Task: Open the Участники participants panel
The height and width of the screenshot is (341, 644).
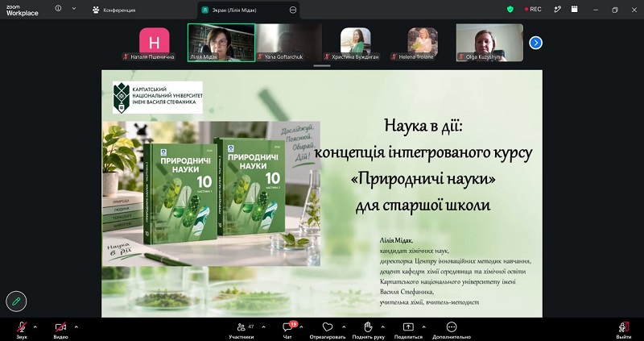Action: pyautogui.click(x=242, y=330)
